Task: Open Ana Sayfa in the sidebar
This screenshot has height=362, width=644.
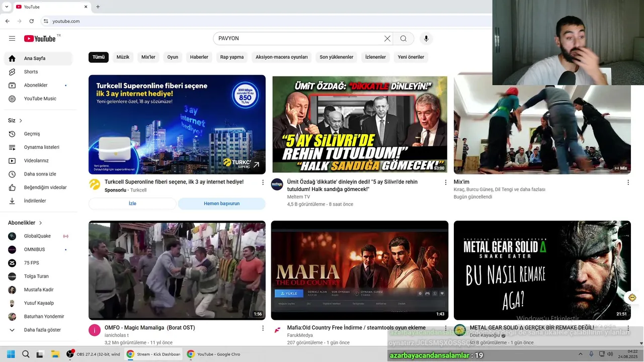Action: point(38,58)
